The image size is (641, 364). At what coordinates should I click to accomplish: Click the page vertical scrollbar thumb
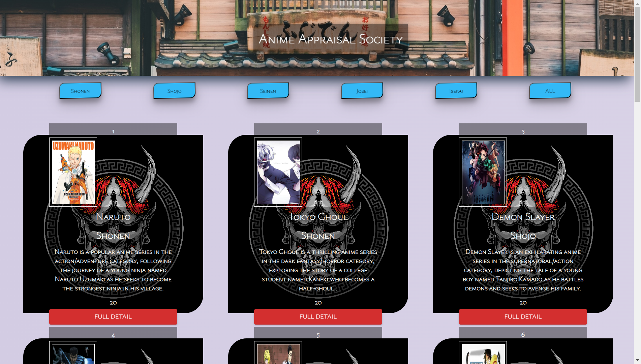pyautogui.click(x=637, y=54)
